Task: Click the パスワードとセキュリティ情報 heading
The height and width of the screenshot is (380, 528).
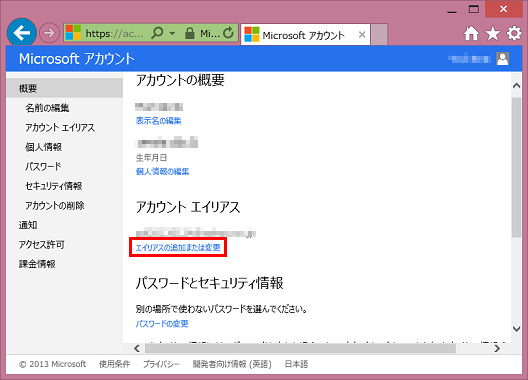Action: (209, 283)
